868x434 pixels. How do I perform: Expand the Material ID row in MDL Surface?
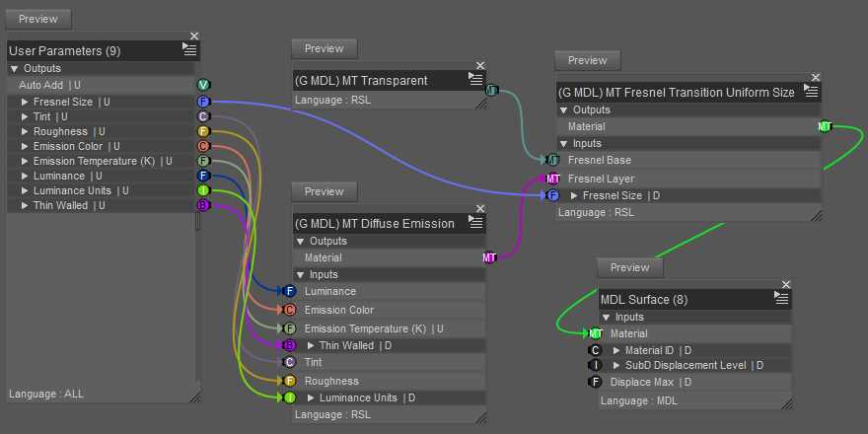tap(616, 350)
